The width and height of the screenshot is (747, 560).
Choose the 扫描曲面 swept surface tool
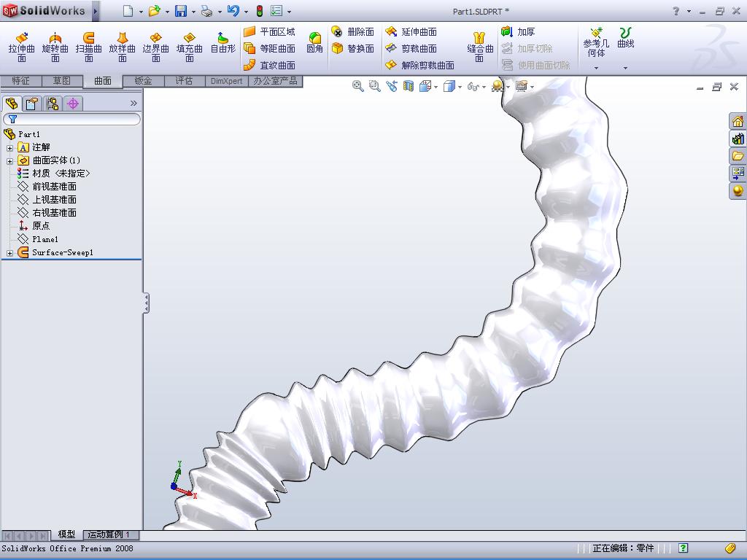click(88, 47)
